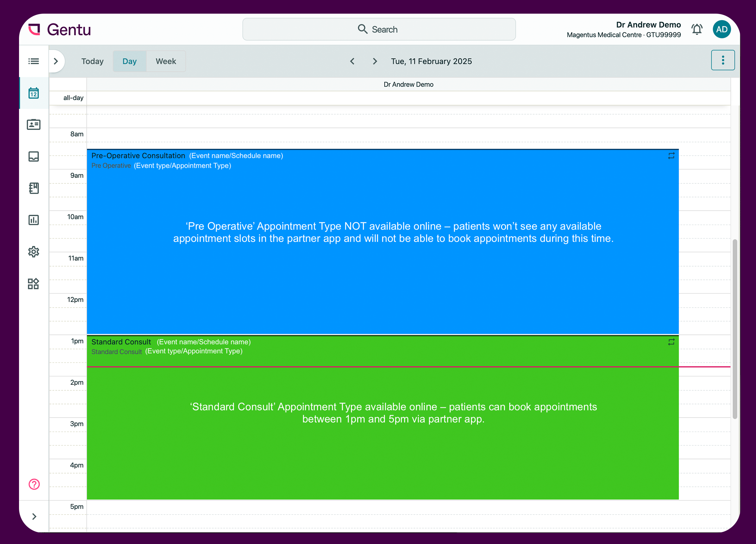Click the recurrence icon on Pre-Operative Consultation event

671,156
